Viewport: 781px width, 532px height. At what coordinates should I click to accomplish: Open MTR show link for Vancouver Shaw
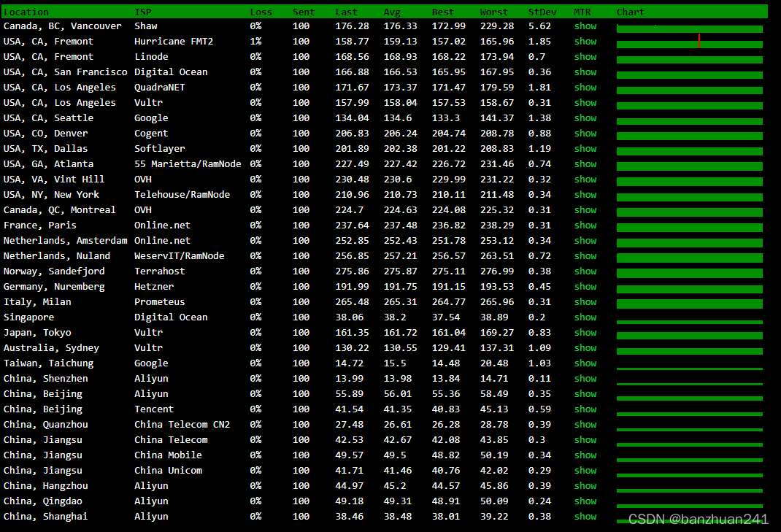pyautogui.click(x=585, y=26)
